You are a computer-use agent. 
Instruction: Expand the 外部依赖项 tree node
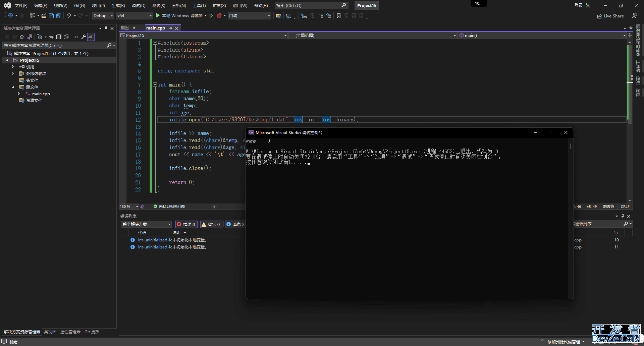click(13, 73)
